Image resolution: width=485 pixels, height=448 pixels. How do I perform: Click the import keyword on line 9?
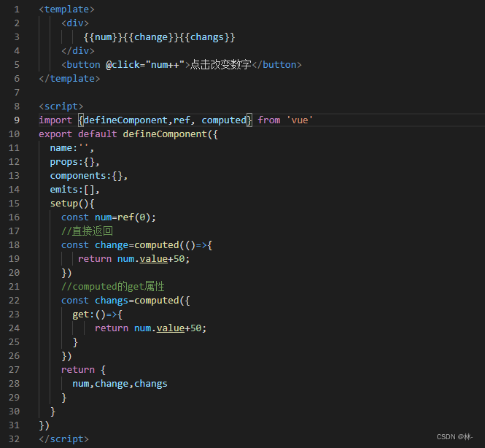(x=55, y=120)
